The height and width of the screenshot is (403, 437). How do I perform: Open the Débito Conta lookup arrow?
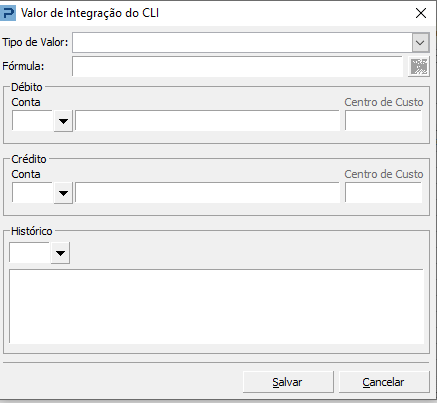[x=63, y=121]
